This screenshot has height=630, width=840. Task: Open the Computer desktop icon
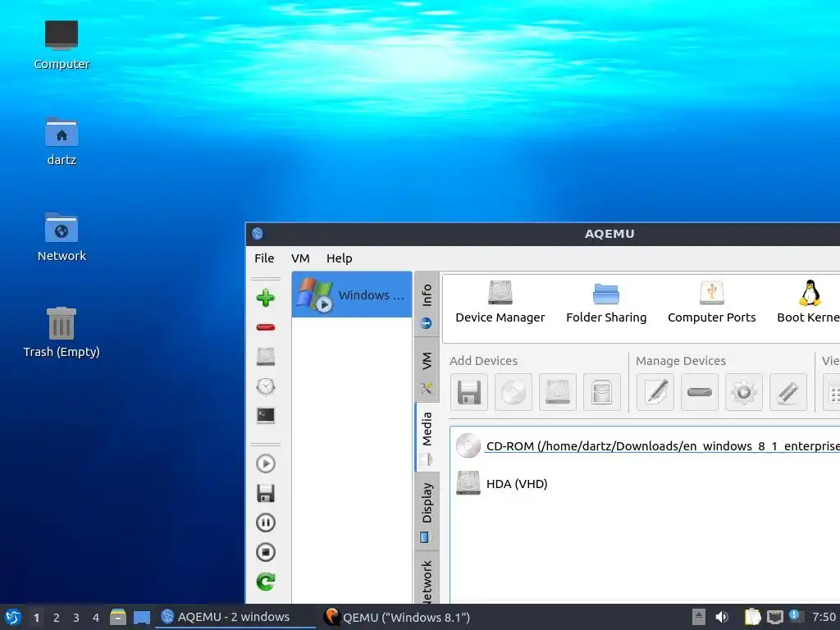62,46
